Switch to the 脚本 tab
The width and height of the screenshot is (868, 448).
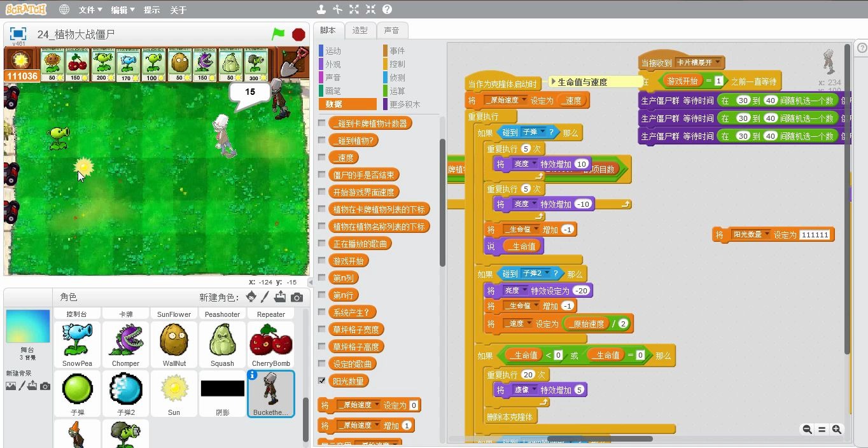click(328, 30)
